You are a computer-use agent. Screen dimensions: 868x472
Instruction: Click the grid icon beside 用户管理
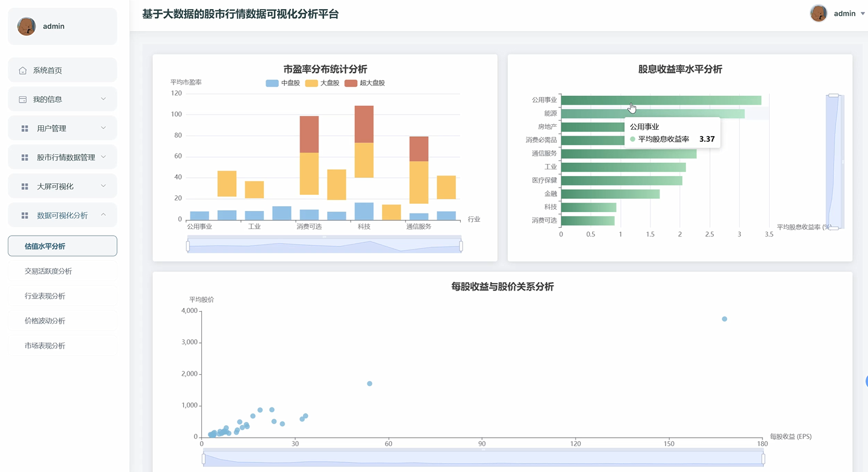click(25, 128)
